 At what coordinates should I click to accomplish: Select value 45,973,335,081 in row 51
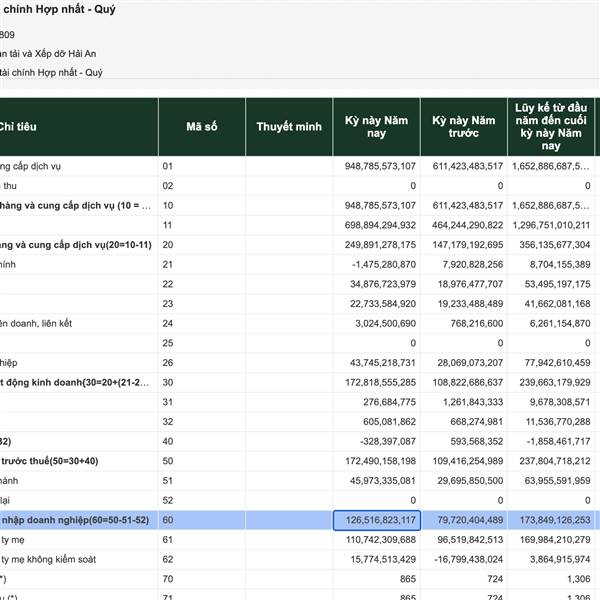point(383,481)
